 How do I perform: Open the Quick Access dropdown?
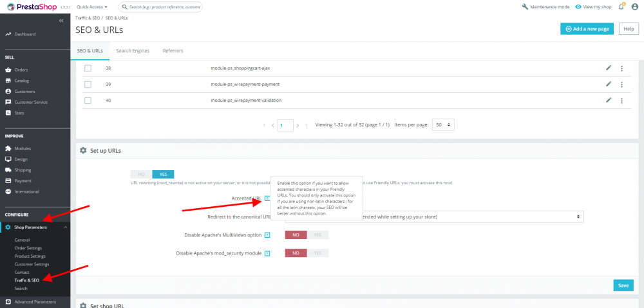tap(92, 7)
